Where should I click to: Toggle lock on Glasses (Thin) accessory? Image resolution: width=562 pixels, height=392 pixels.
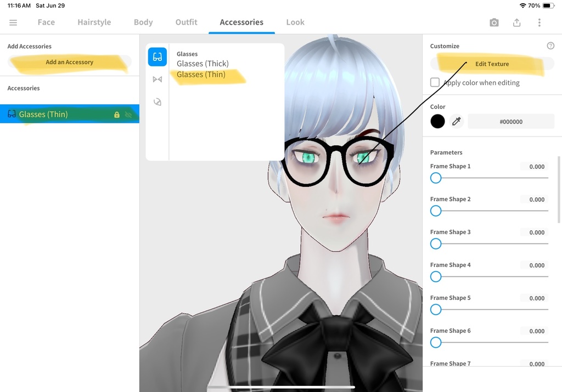116,115
